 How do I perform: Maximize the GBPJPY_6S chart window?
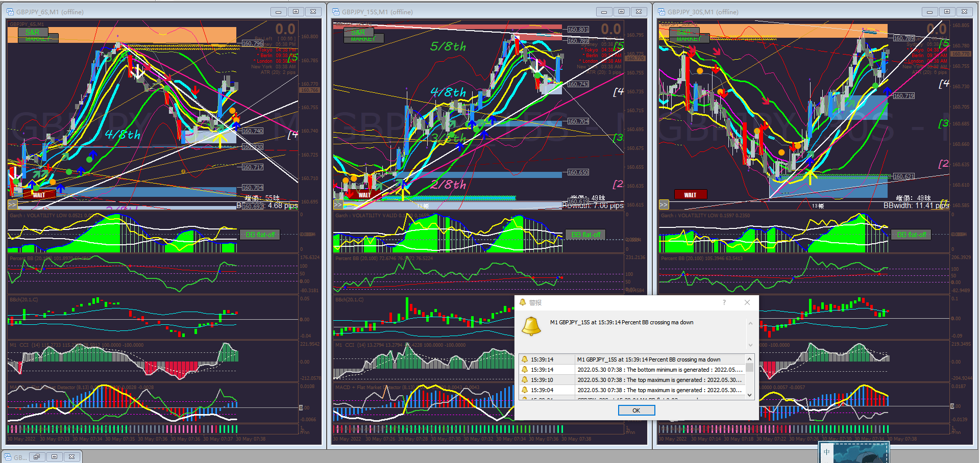(x=296, y=12)
